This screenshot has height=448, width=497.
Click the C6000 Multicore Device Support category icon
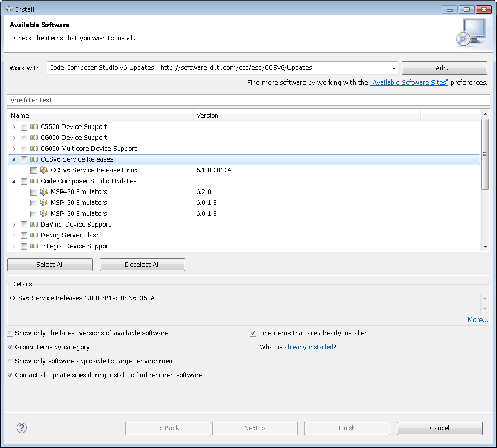(x=34, y=148)
